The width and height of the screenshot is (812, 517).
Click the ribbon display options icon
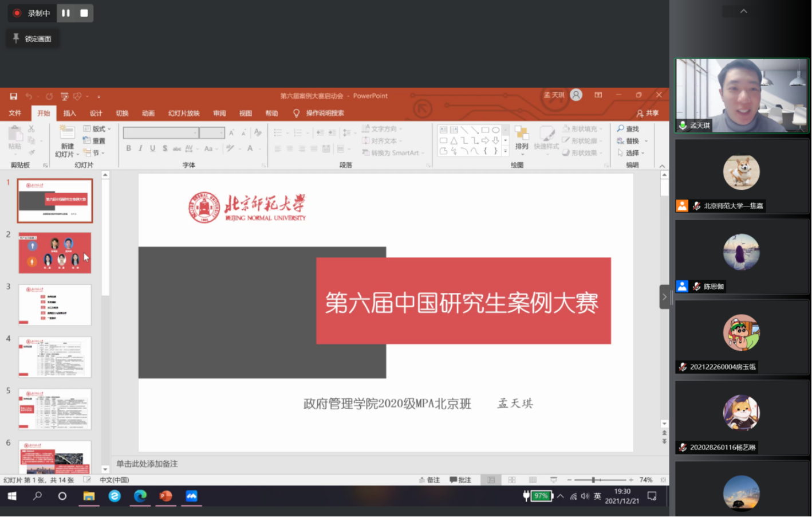click(598, 95)
